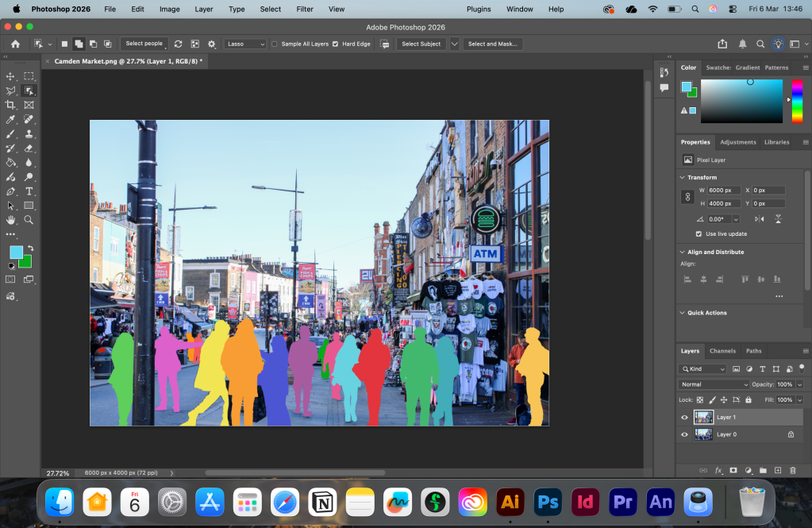
Task: Open the Filter menu
Action: 305,9
